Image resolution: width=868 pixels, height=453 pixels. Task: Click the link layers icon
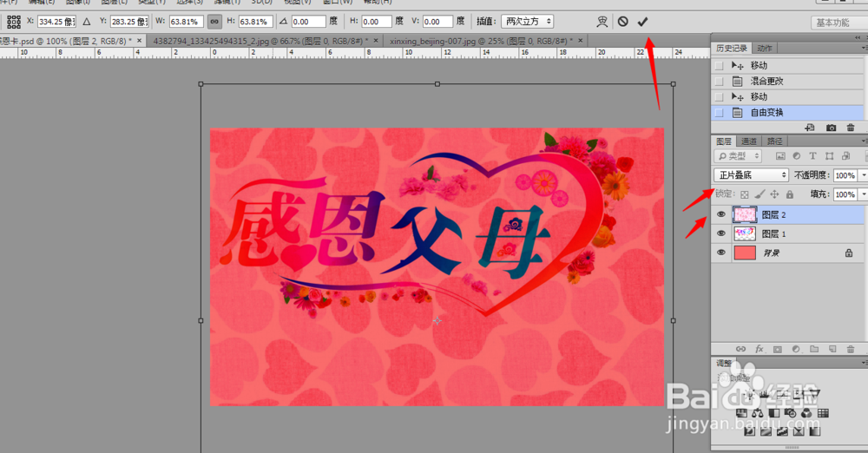point(740,349)
